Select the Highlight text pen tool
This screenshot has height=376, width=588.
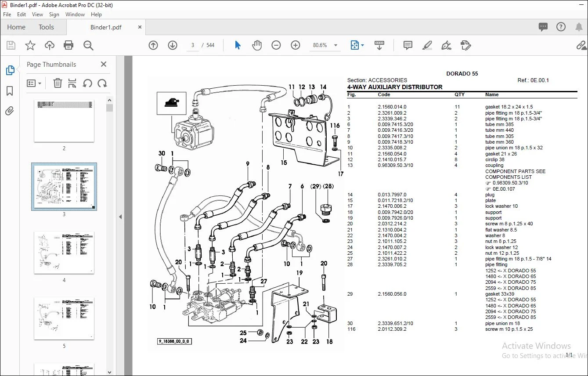coord(427,45)
